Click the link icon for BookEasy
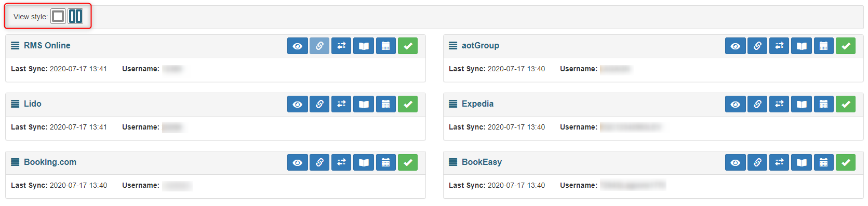 757,162
